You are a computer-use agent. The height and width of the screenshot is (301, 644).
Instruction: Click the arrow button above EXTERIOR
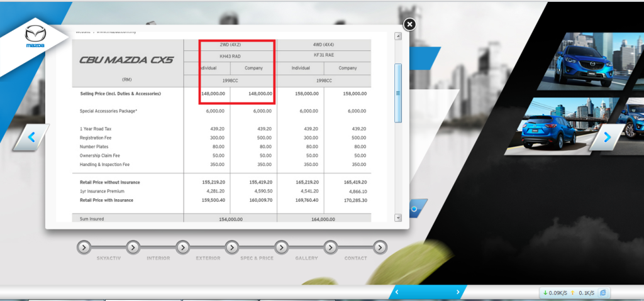tap(182, 247)
